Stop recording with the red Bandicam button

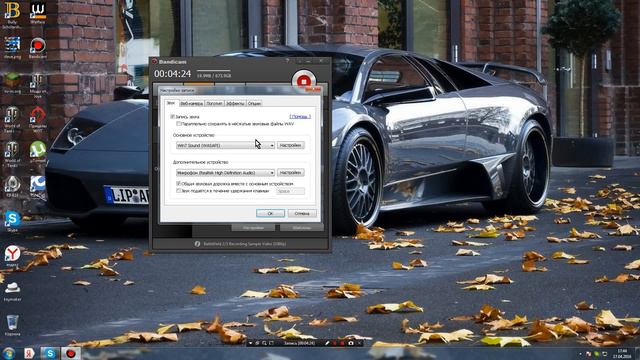(303, 80)
